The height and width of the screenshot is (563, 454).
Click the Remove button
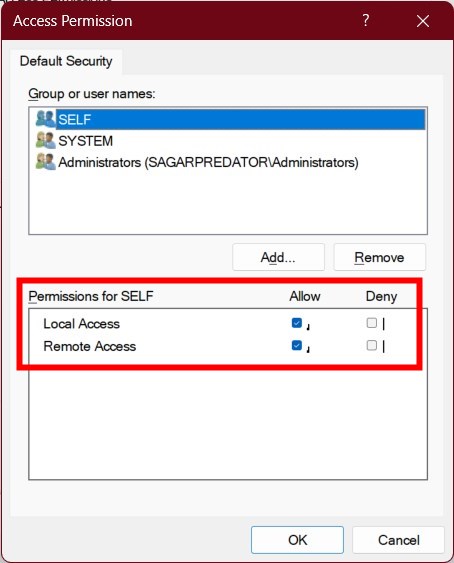380,257
